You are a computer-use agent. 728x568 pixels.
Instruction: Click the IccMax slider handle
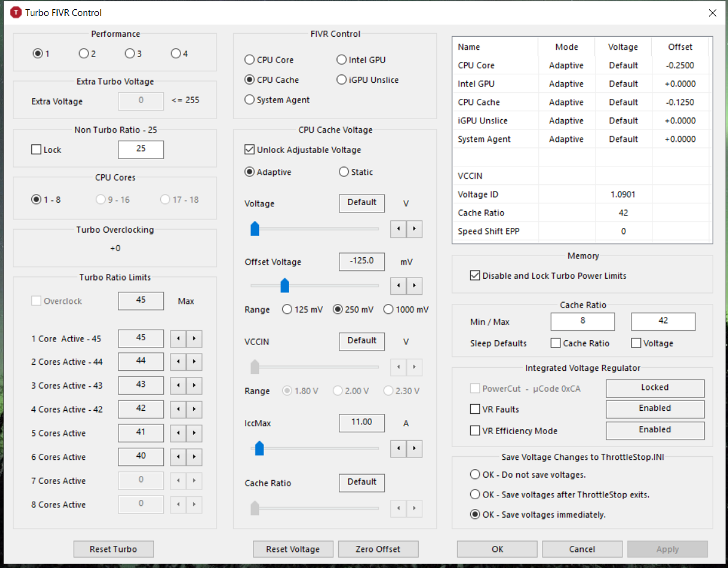pyautogui.click(x=260, y=448)
